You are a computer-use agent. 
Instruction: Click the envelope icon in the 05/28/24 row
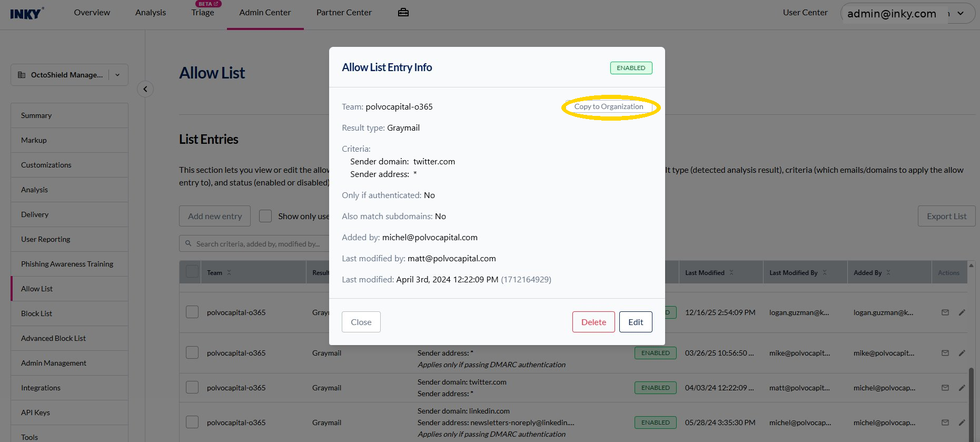click(945, 423)
